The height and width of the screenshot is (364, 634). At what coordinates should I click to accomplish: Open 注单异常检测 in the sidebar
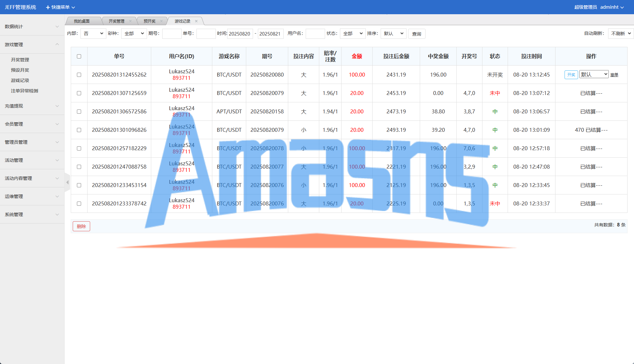pos(25,91)
